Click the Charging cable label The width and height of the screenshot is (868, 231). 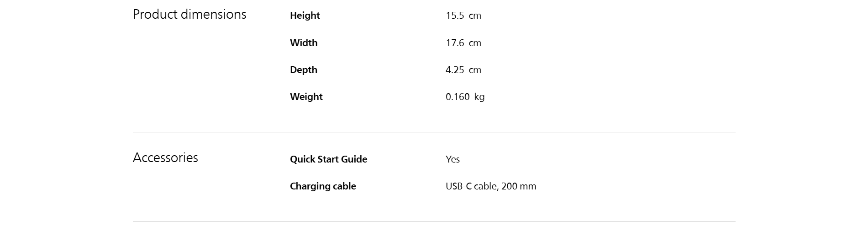coord(323,186)
